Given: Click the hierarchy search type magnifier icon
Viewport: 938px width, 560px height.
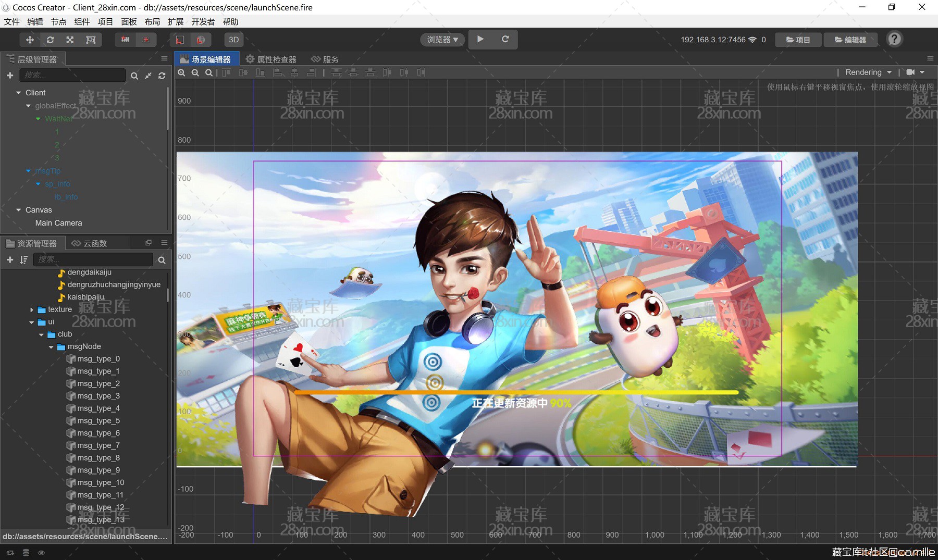Looking at the screenshot, I should point(134,76).
